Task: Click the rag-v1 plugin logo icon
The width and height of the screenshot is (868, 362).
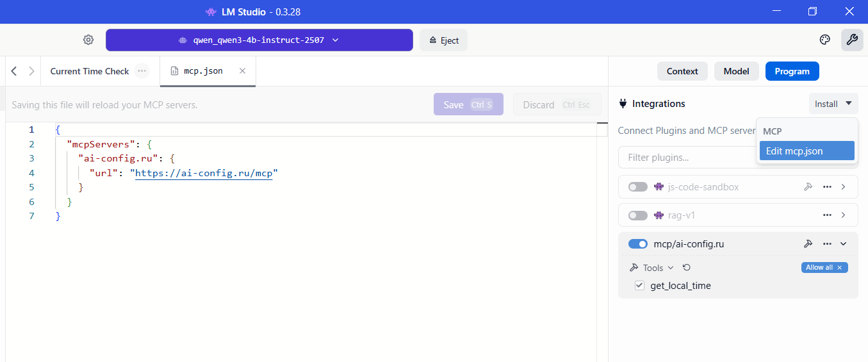Action: point(659,215)
